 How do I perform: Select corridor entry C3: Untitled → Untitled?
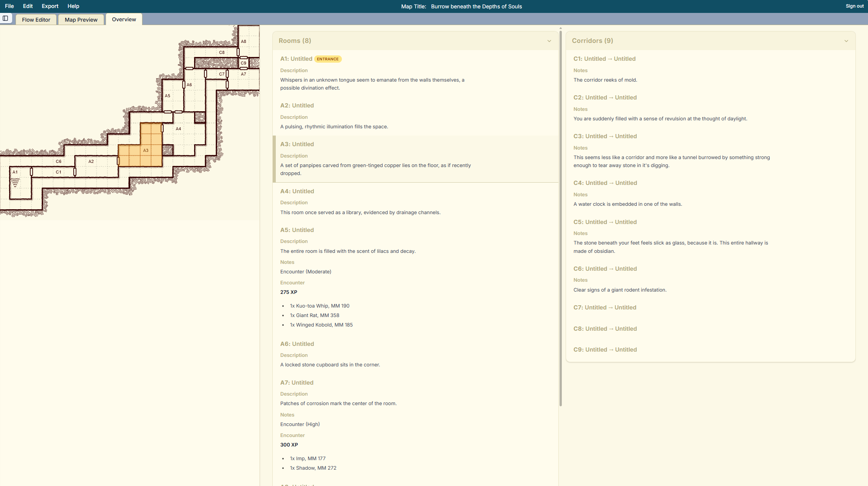tap(605, 136)
